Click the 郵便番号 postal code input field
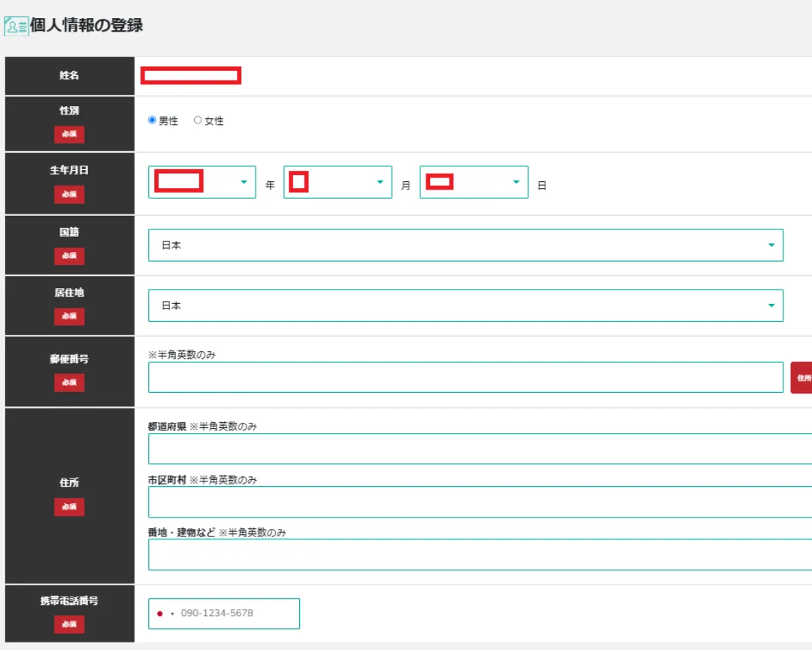812x650 pixels. [x=465, y=378]
